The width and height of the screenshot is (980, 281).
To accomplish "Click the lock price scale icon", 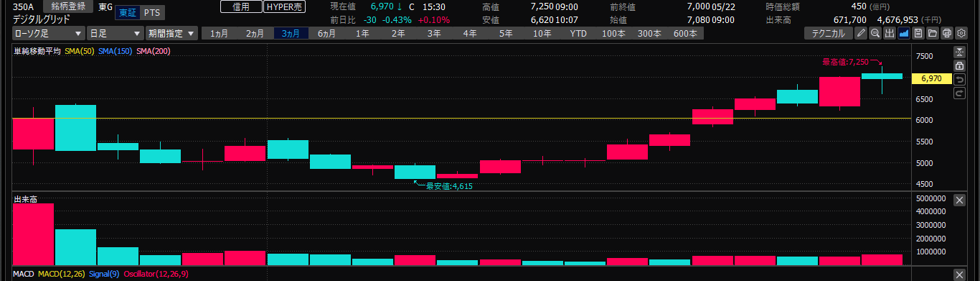I will (959, 65).
